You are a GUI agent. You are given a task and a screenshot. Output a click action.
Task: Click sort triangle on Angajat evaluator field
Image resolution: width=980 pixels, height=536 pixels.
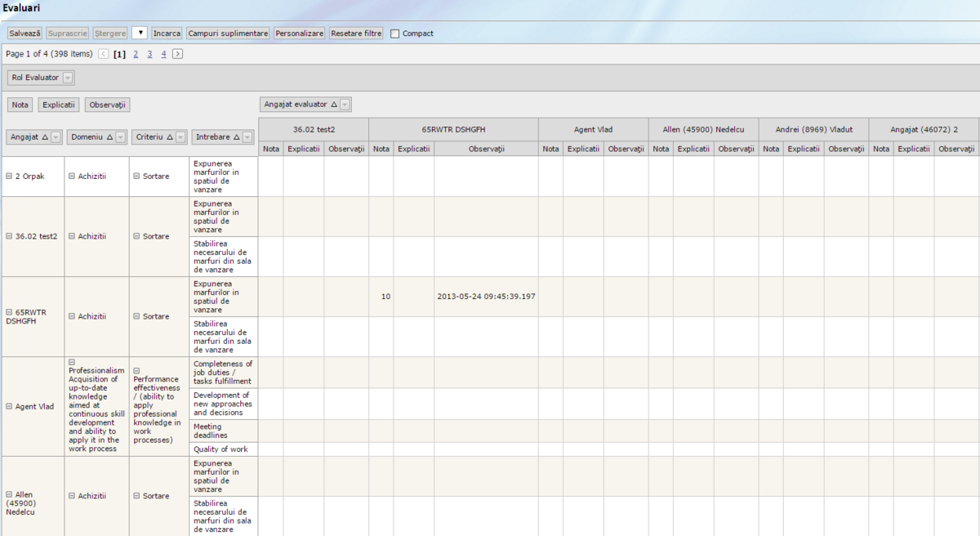tap(333, 105)
